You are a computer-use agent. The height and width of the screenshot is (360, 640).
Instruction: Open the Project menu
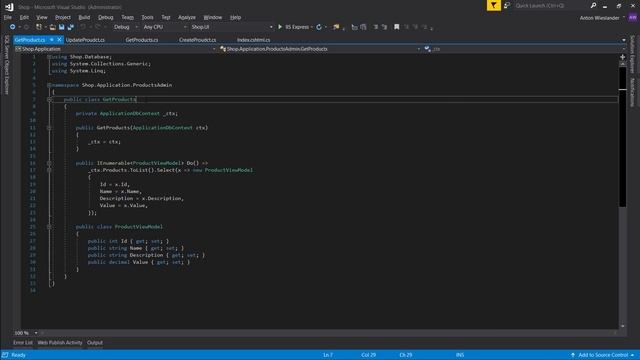pyautogui.click(x=63, y=18)
